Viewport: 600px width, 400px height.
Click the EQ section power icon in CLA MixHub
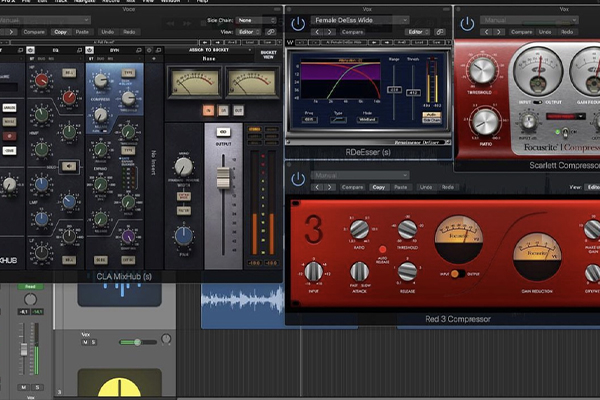pos(30,50)
